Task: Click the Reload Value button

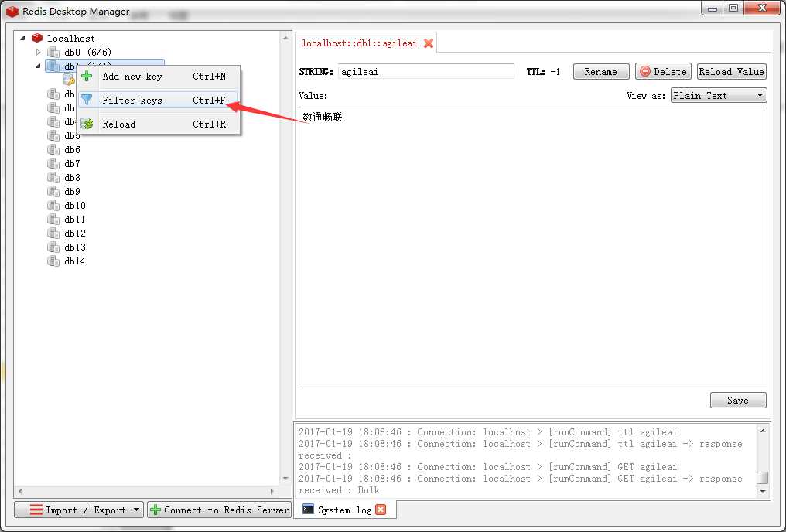Action: click(x=731, y=72)
